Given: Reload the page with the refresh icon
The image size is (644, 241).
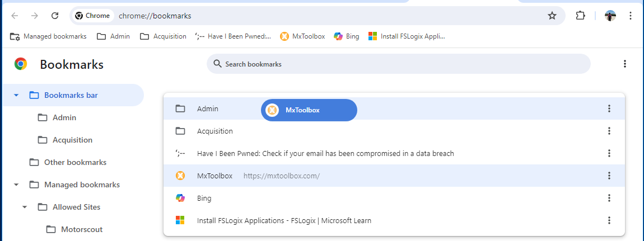Looking at the screenshot, I should click(x=55, y=16).
